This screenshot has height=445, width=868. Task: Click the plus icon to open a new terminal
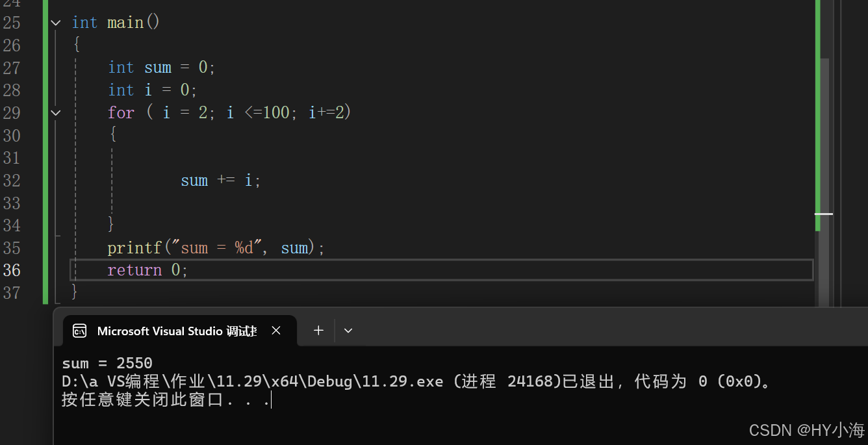(x=318, y=331)
